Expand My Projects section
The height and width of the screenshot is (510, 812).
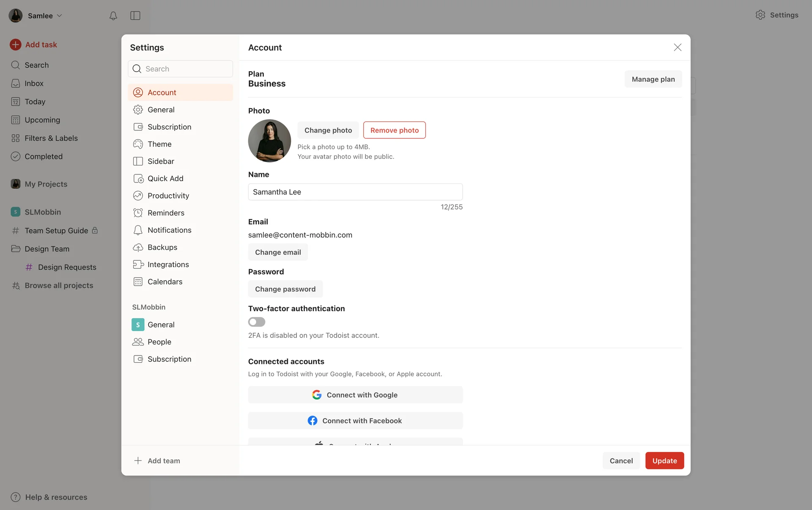point(46,184)
